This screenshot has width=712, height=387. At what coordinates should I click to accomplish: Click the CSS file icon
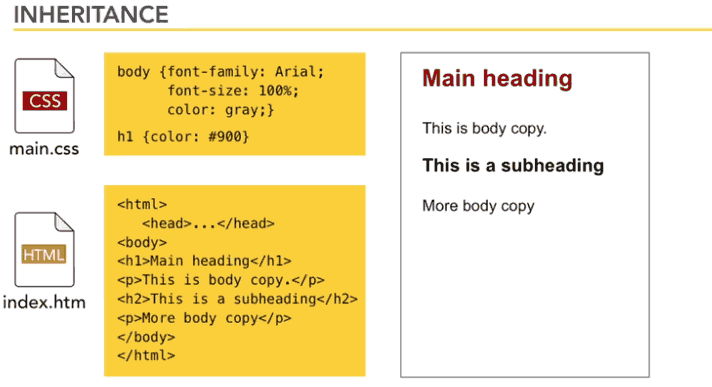(44, 96)
